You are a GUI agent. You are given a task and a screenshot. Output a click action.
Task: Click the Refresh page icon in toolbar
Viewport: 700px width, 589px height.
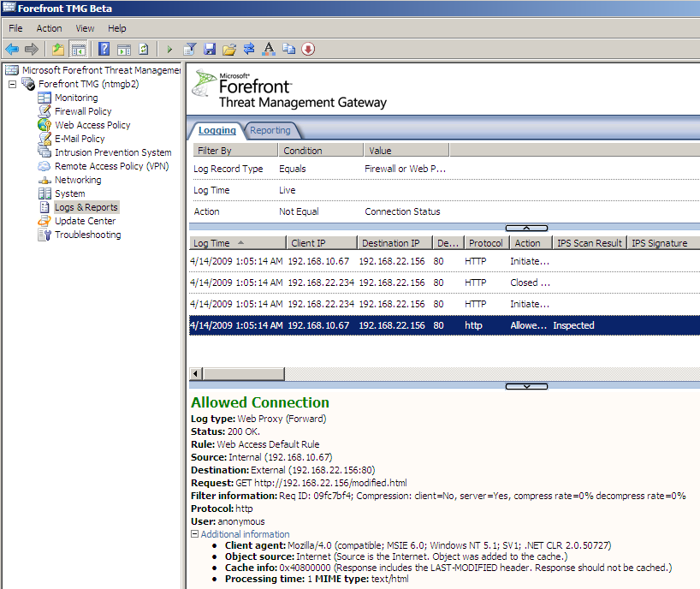(x=143, y=49)
